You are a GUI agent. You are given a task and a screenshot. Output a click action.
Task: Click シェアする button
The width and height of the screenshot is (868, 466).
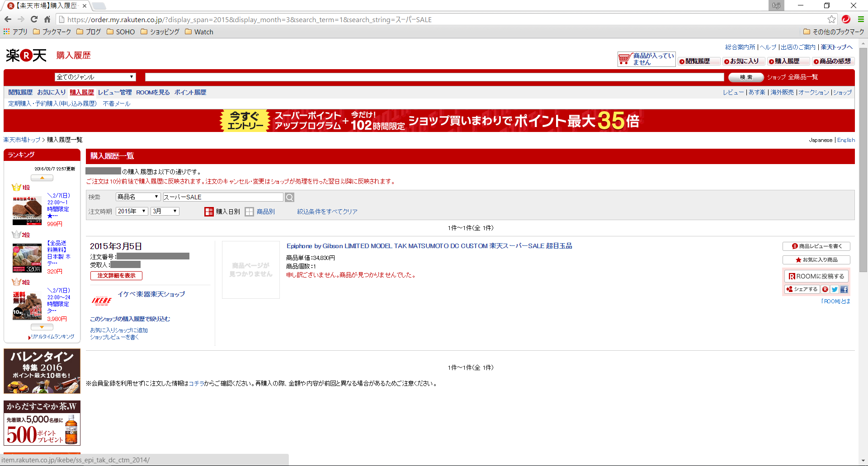(x=802, y=289)
